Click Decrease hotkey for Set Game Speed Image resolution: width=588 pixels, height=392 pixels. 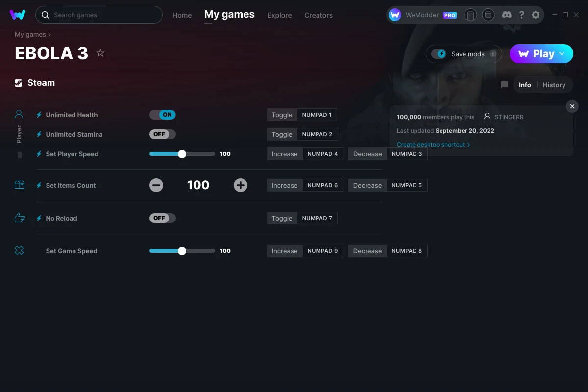(388, 251)
